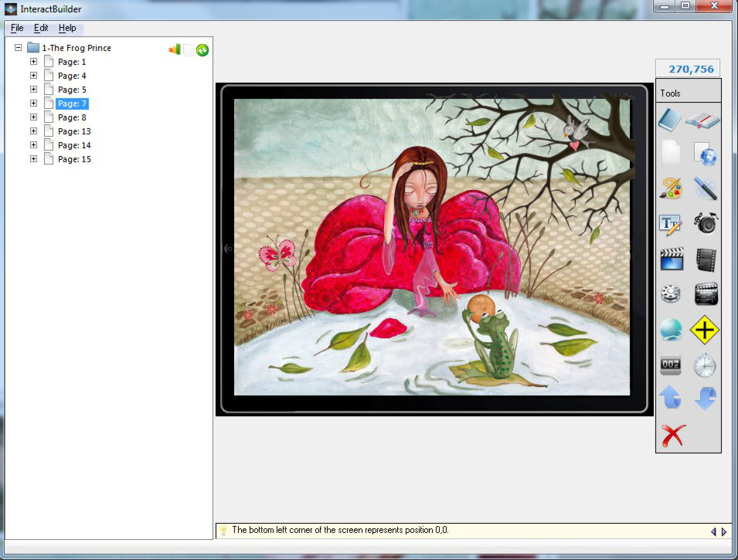Click the red X delete icon
The height and width of the screenshot is (560, 738).
[672, 435]
